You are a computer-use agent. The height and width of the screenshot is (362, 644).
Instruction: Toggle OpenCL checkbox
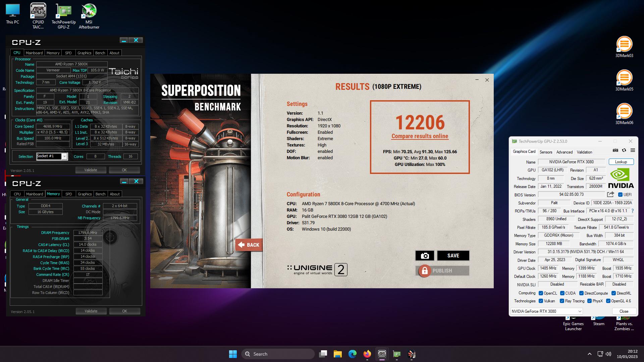[541, 293]
